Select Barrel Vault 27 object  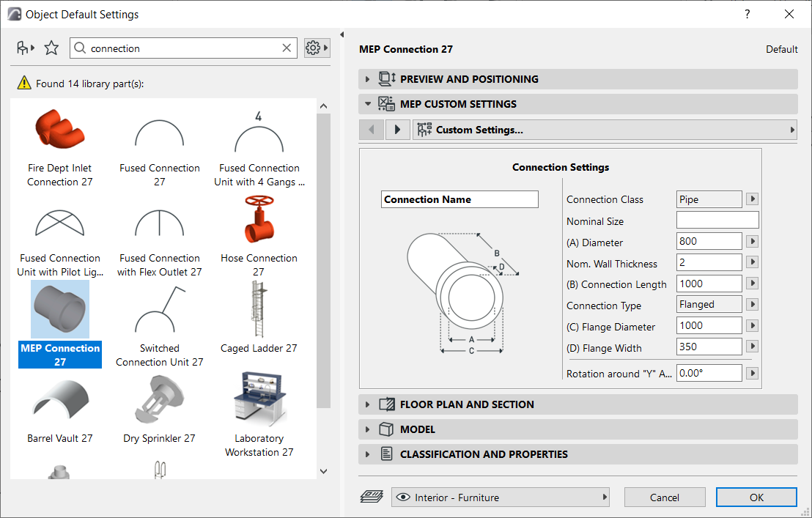[x=60, y=412]
